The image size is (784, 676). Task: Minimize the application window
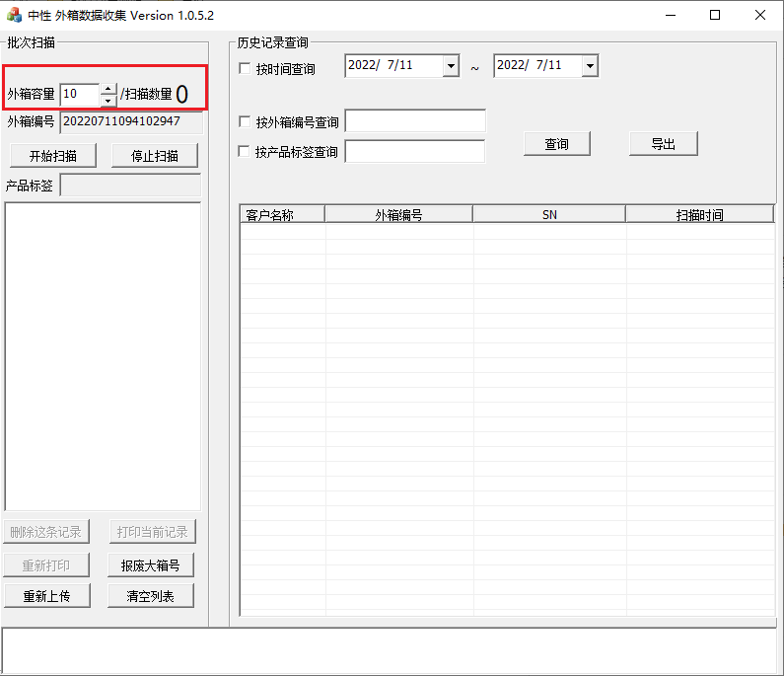pyautogui.click(x=671, y=15)
